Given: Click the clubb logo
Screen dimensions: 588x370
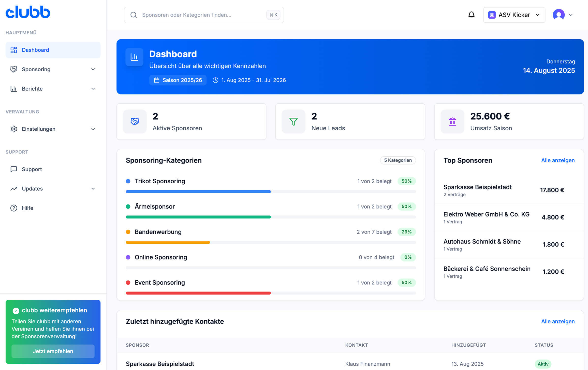Looking at the screenshot, I should point(28,12).
